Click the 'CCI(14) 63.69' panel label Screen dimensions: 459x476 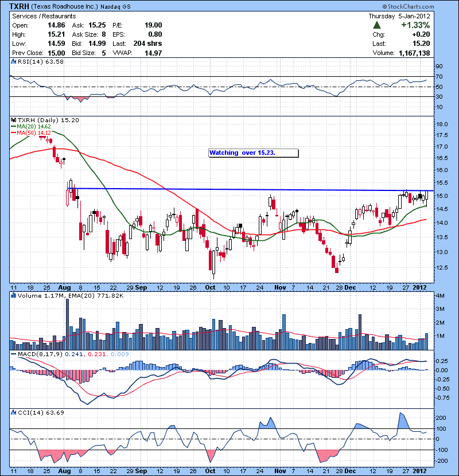click(41, 412)
